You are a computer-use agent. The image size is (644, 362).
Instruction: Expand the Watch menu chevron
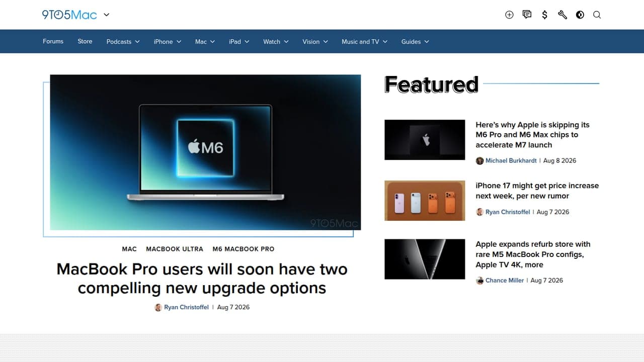pos(286,42)
